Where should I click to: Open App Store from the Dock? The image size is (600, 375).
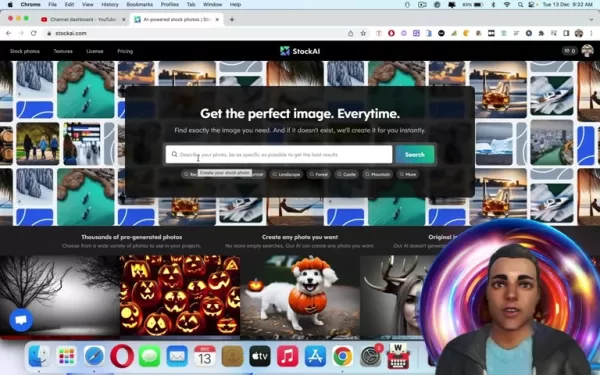(315, 356)
